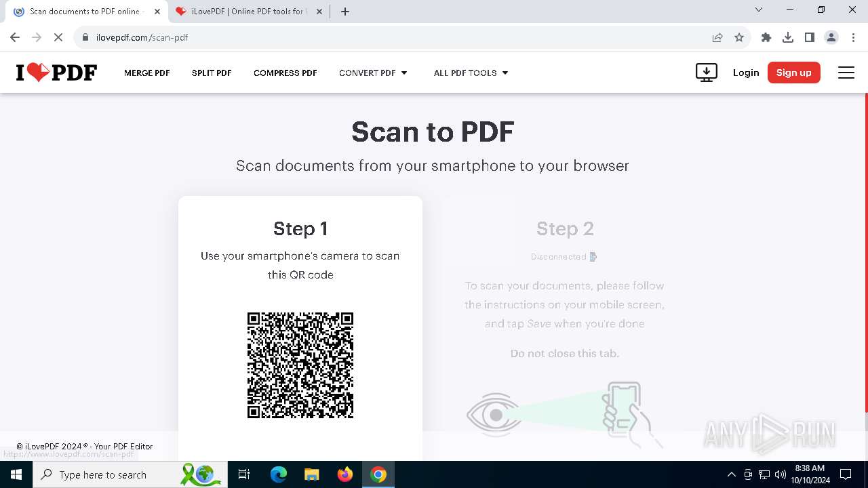This screenshot has width=868, height=488.
Task: Click the iLovePDF 2024 footer text
Action: [85, 446]
